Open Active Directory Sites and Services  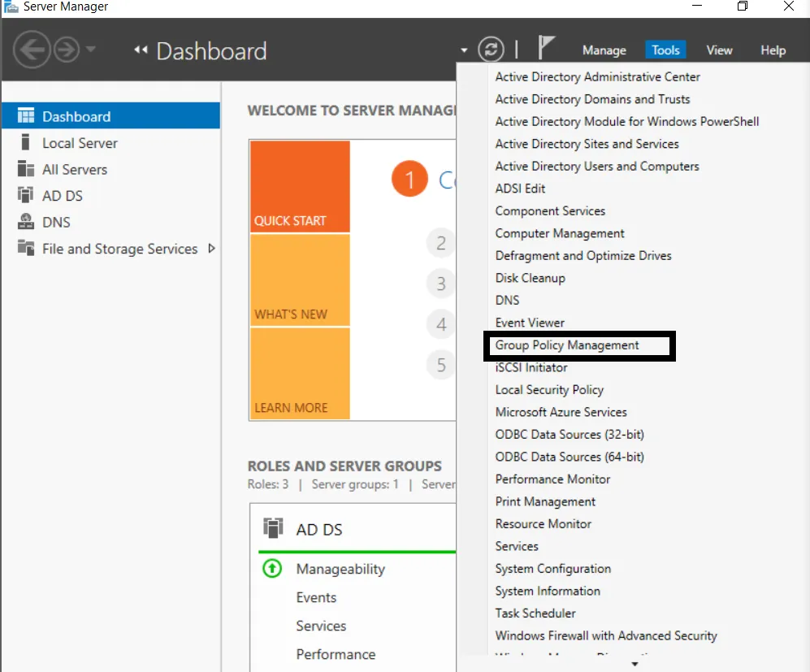(587, 144)
